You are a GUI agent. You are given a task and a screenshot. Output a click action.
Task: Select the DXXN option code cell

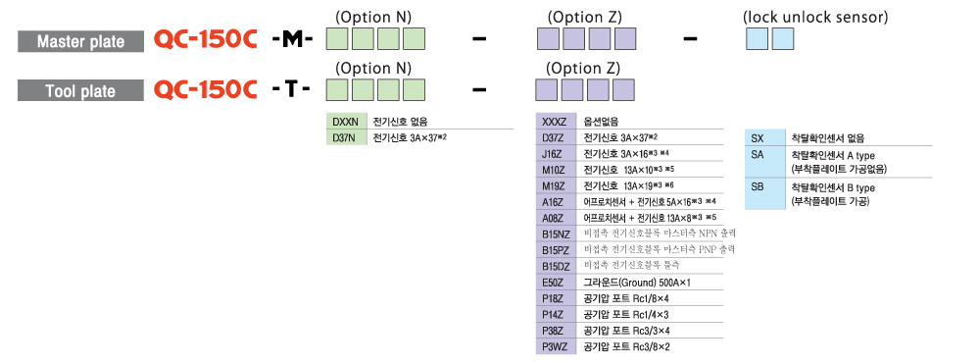[x=346, y=122]
